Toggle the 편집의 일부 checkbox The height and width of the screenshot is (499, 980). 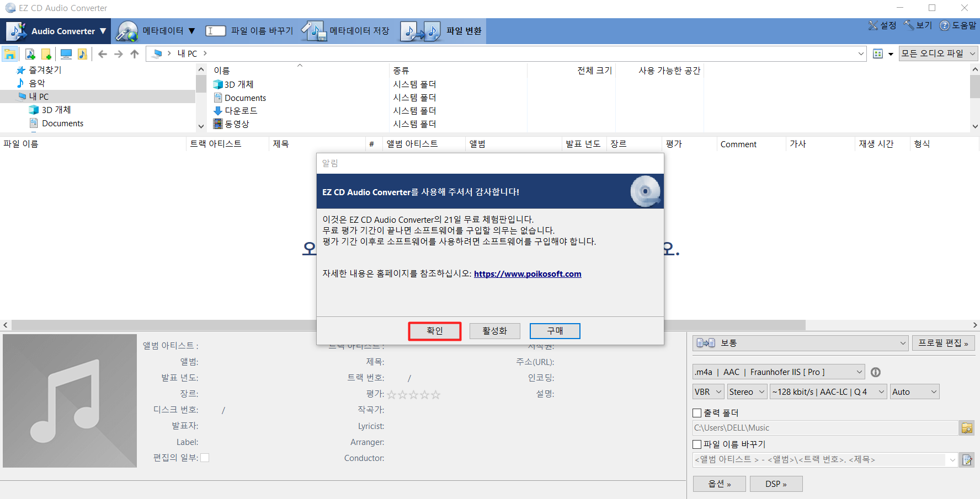pos(205,458)
